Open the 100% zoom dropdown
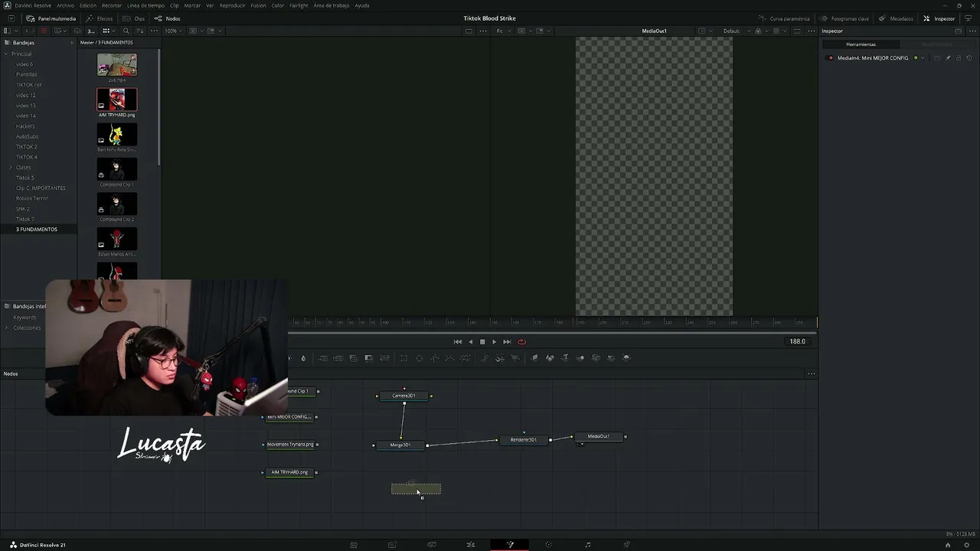The width and height of the screenshot is (980, 551). 173,31
